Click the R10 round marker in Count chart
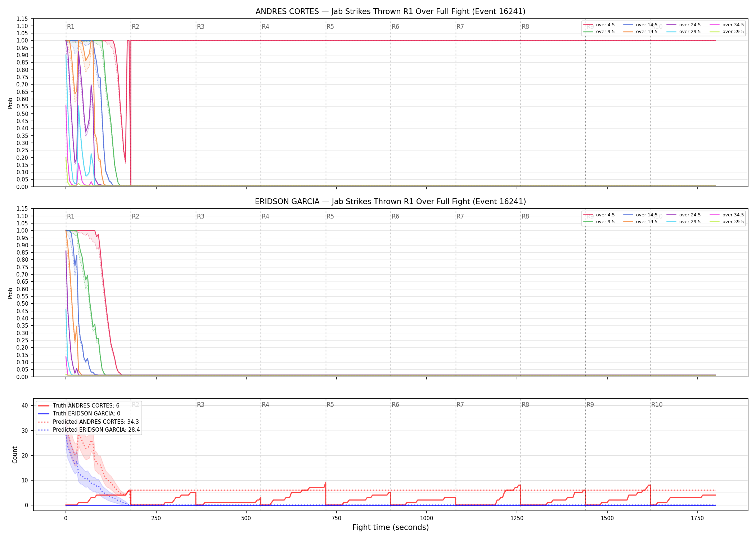 click(x=657, y=405)
